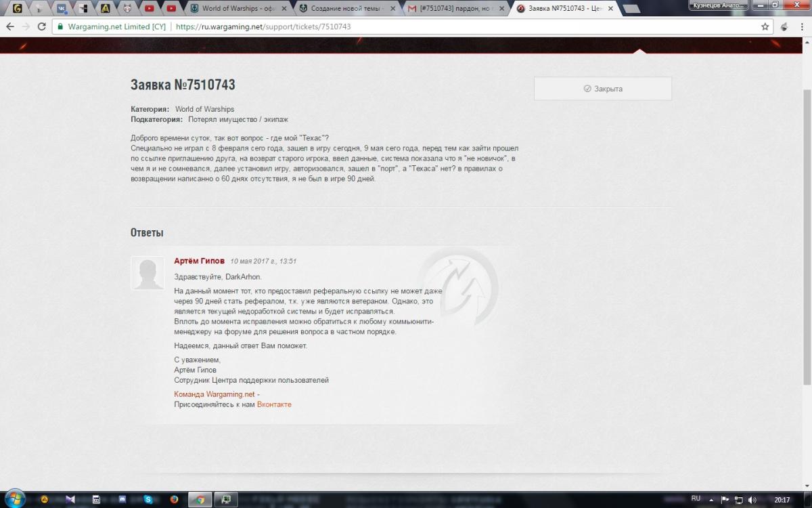Open the orange round app in taskbar
This screenshot has height=508, width=812.
tap(45, 500)
